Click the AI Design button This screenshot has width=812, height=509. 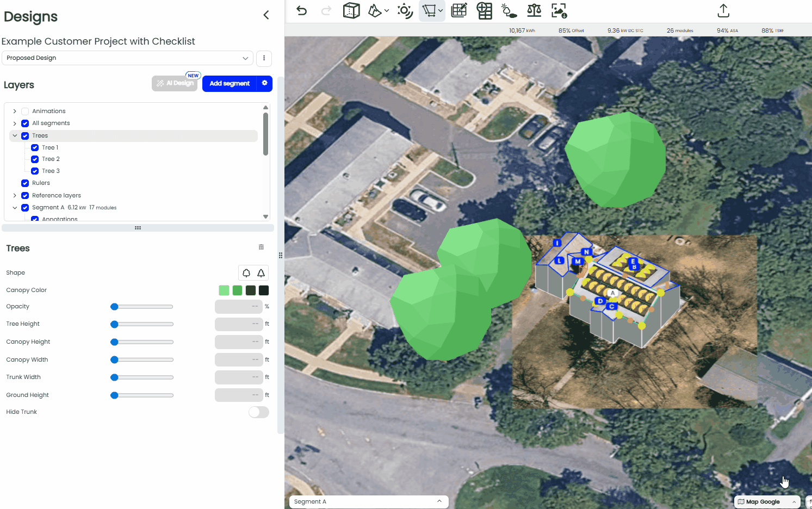point(175,83)
